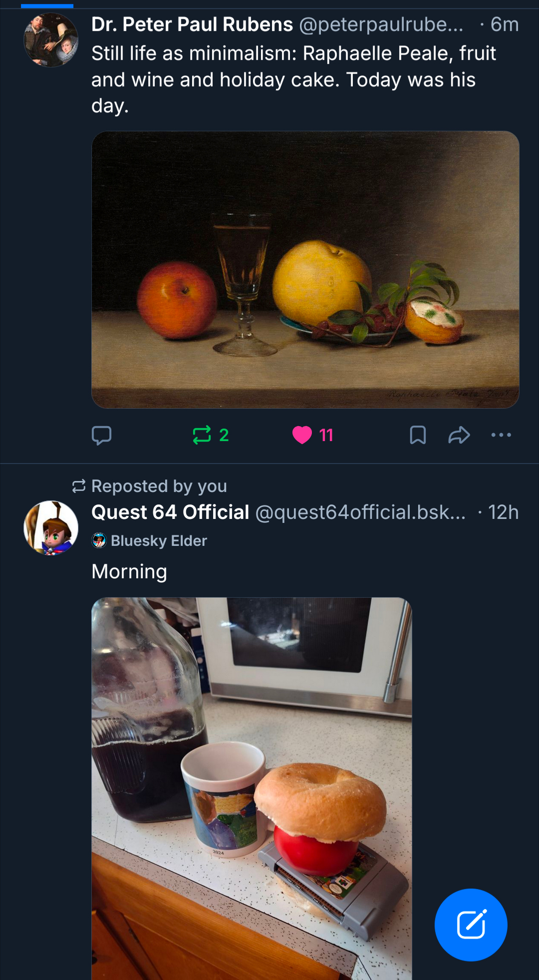The height and width of the screenshot is (980, 539).
Task: Enlarge the Raphaelle Peale still life painting
Action: pyautogui.click(x=305, y=269)
